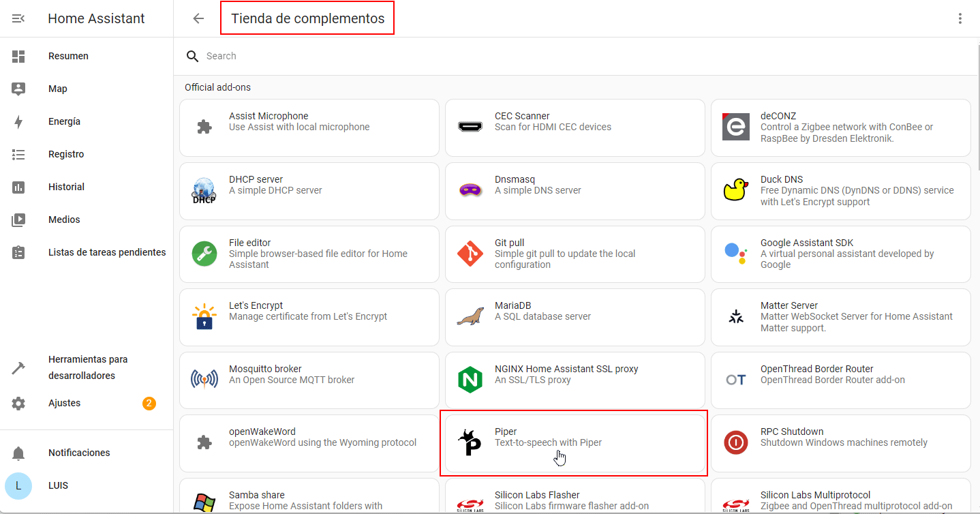980x514 pixels.
Task: Open Herramientas para desarrolladores
Action: click(87, 367)
